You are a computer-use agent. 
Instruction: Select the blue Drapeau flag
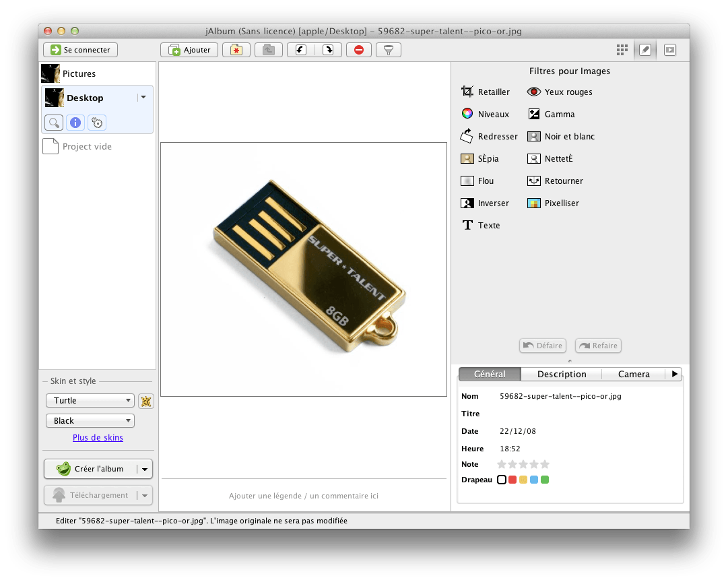tap(534, 480)
